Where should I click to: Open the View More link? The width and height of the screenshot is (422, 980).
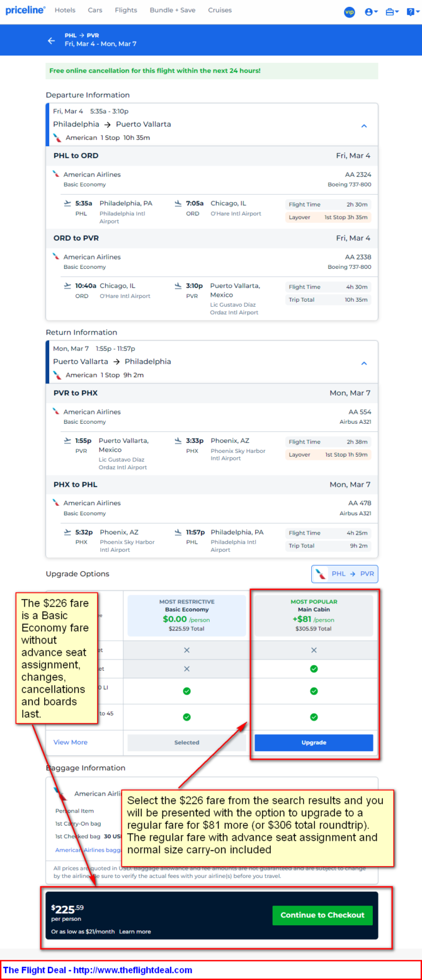tap(71, 742)
